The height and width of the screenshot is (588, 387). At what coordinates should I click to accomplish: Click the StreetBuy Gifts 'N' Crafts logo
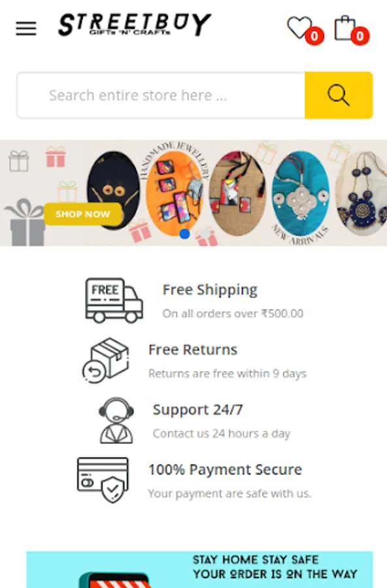pyautogui.click(x=135, y=25)
